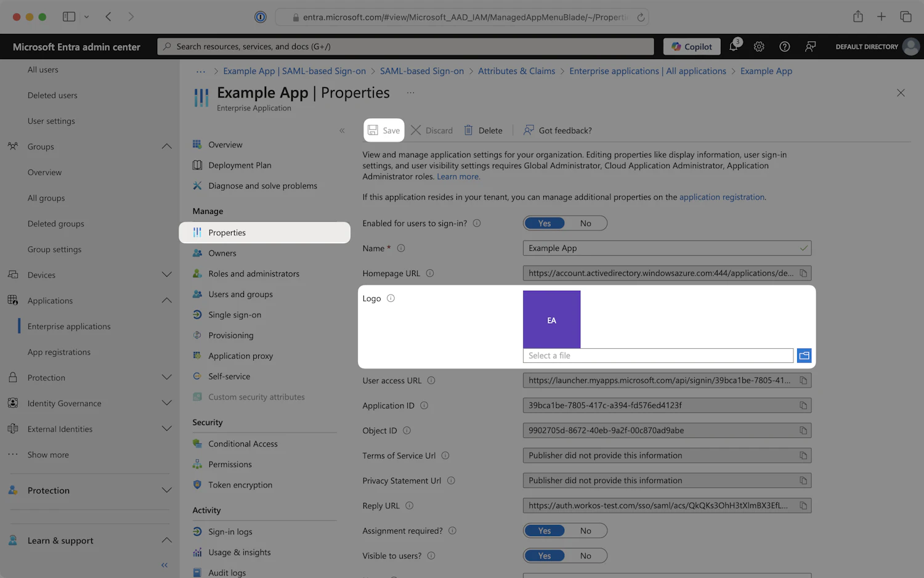Open Deployment Plan menu item
This screenshot has width=924, height=578.
pos(240,165)
